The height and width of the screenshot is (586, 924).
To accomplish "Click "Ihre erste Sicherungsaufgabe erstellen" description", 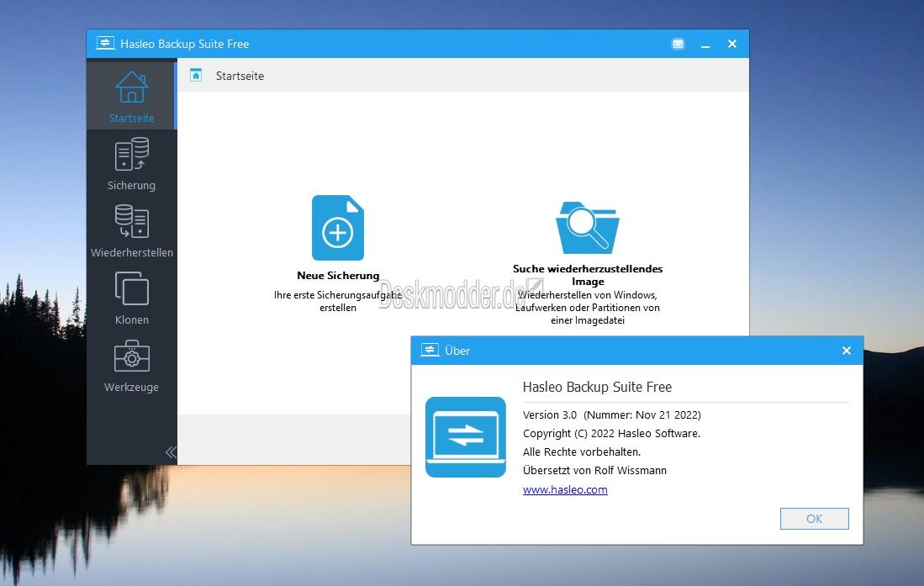I will pyautogui.click(x=338, y=301).
